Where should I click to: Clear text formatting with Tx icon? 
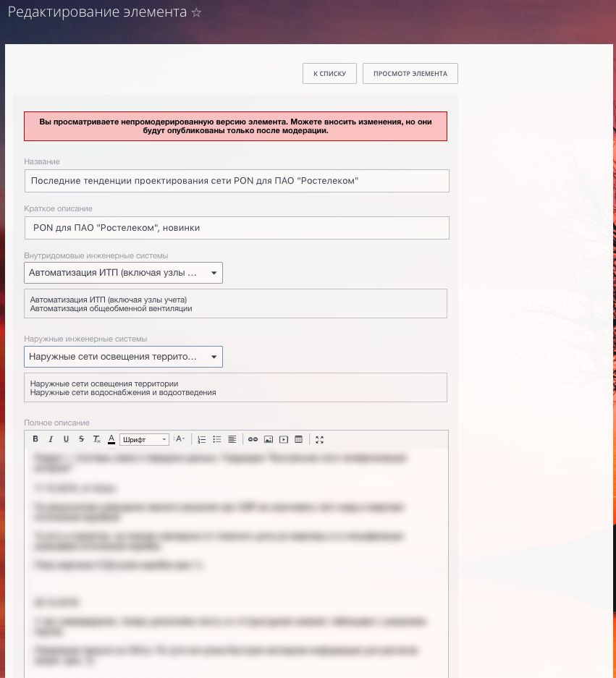96,439
